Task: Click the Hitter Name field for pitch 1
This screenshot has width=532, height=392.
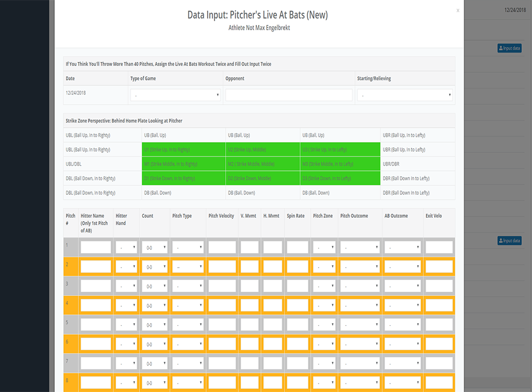Action: [96, 247]
